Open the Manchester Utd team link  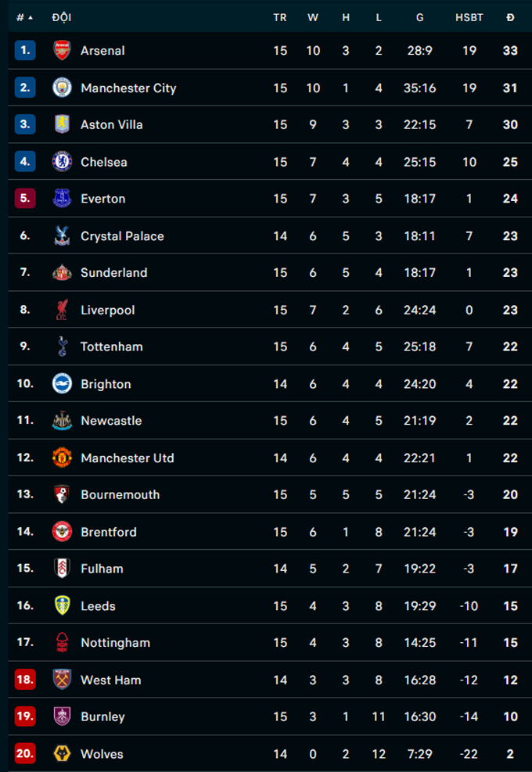(127, 458)
